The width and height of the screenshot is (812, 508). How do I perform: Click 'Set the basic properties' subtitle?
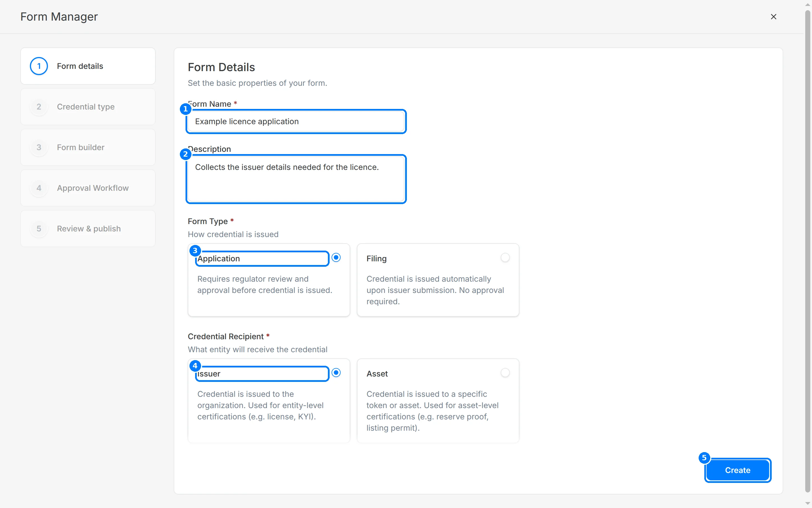(x=257, y=83)
